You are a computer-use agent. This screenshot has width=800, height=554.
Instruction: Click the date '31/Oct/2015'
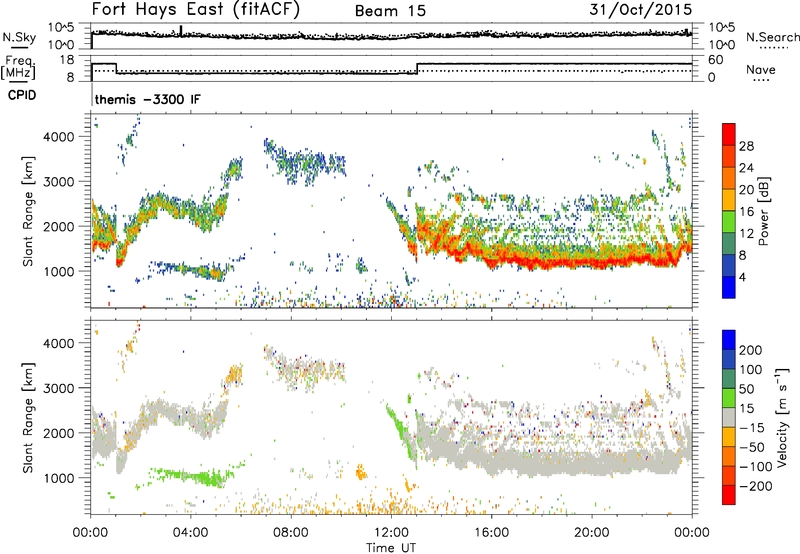coord(641,10)
